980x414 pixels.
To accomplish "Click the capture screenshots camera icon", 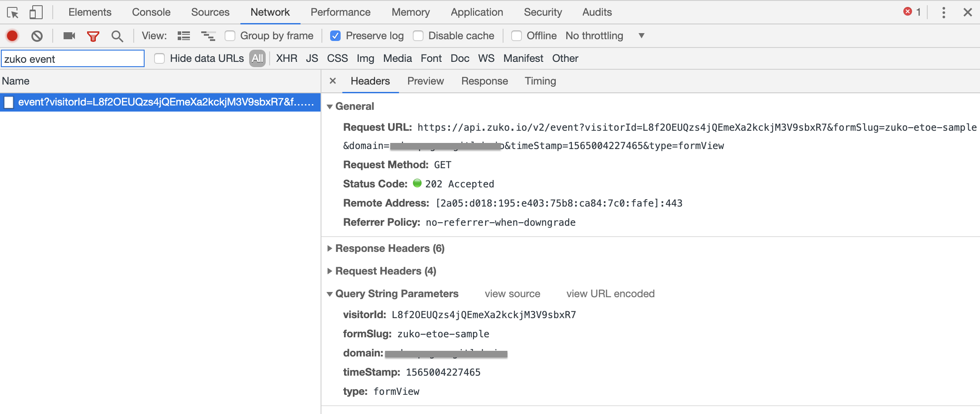I will [x=69, y=36].
